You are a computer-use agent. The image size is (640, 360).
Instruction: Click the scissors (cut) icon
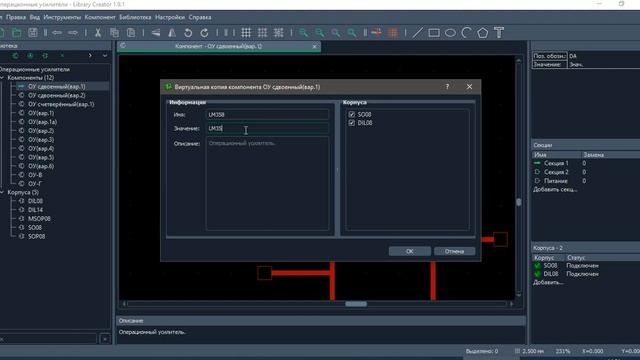(98, 33)
